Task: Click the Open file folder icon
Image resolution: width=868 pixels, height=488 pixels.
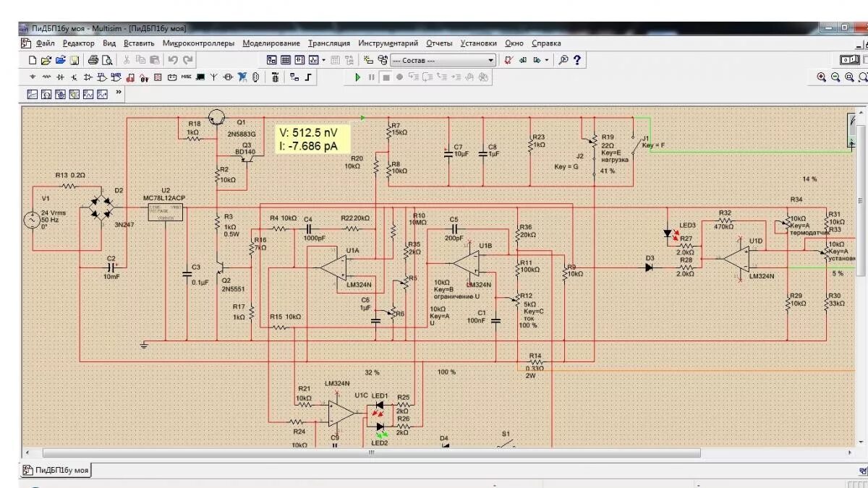Action: click(46, 61)
